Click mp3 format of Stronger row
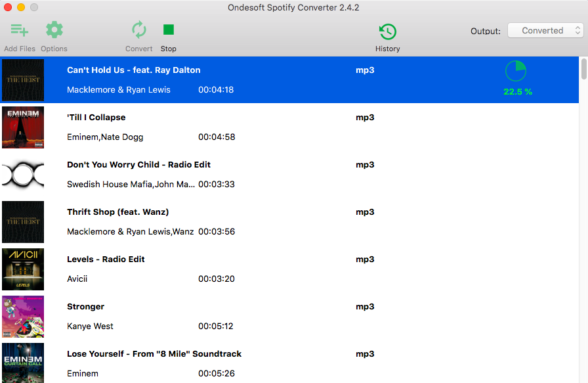The image size is (588, 383). tap(365, 307)
